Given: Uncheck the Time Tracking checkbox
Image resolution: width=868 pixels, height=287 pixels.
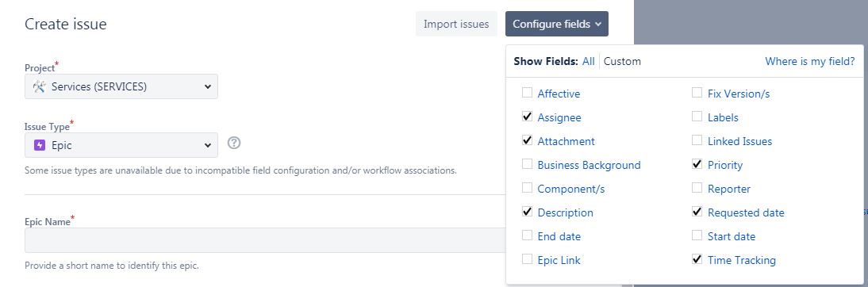Looking at the screenshot, I should [x=697, y=259].
